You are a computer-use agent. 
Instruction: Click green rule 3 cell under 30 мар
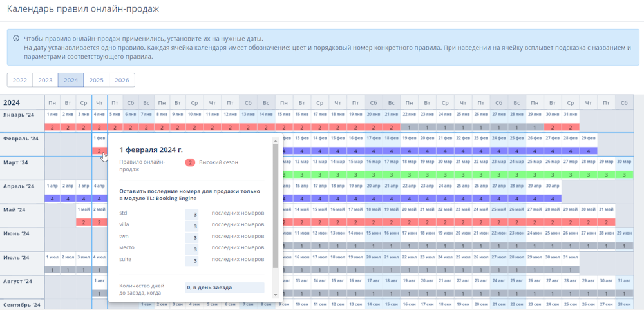(624, 175)
